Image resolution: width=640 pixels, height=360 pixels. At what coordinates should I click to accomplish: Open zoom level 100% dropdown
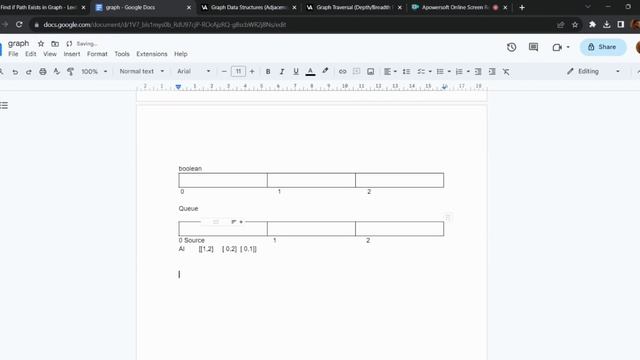(x=94, y=71)
